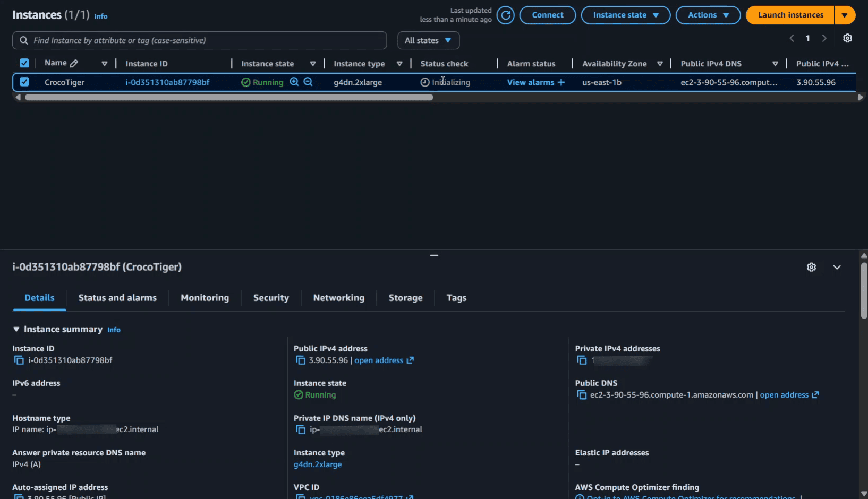This screenshot has height=499, width=868.
Task: Open table preferences gear icon
Action: (x=847, y=38)
